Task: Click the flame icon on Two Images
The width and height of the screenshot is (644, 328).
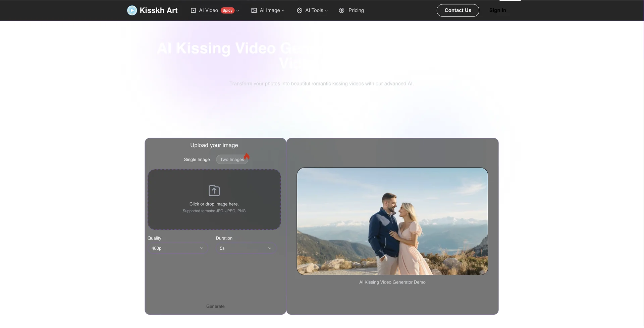Action: pos(247,156)
